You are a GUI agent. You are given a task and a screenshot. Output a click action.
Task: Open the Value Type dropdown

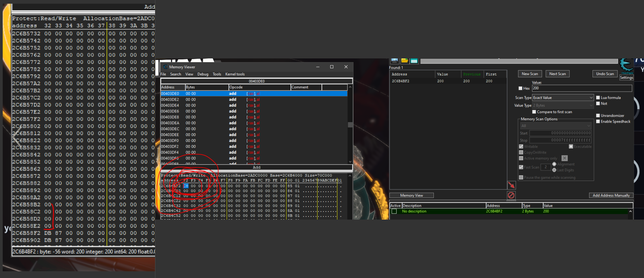coord(563,105)
